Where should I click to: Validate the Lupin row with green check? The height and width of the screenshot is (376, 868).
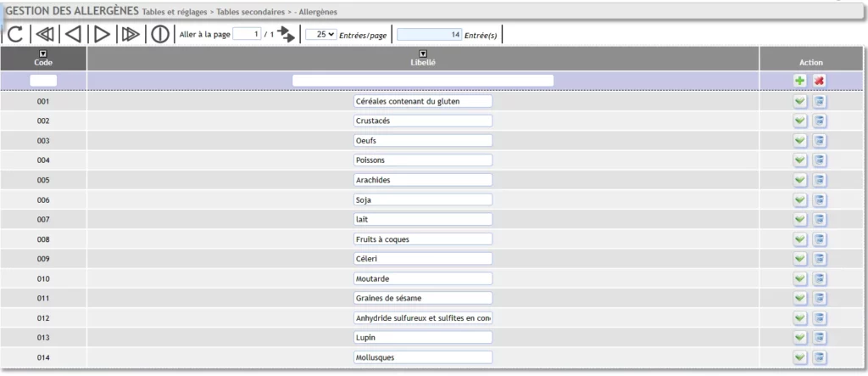799,338
